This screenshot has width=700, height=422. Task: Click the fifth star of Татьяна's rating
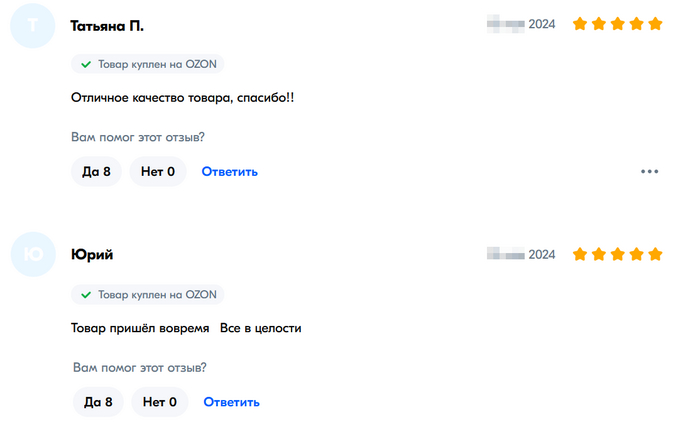655,23
